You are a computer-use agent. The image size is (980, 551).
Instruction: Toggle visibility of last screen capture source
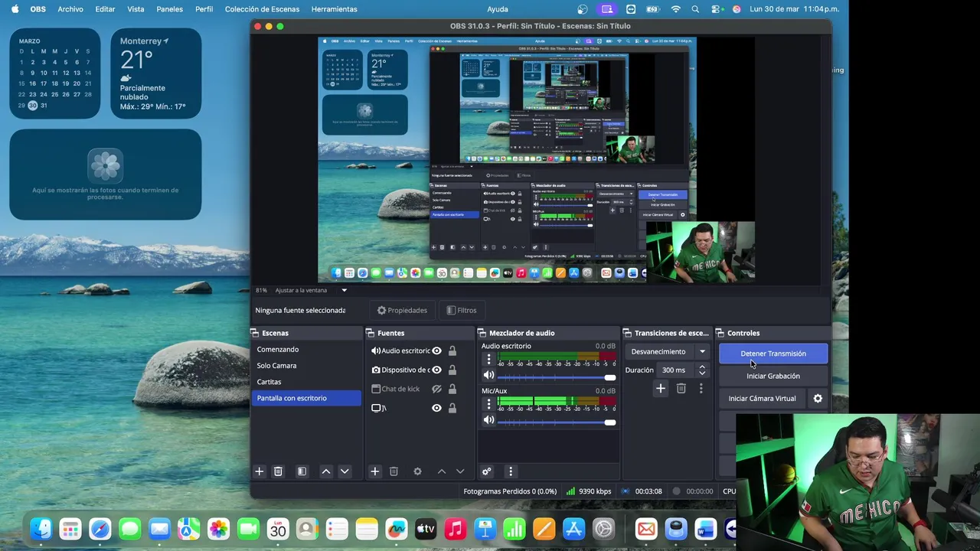(x=436, y=409)
